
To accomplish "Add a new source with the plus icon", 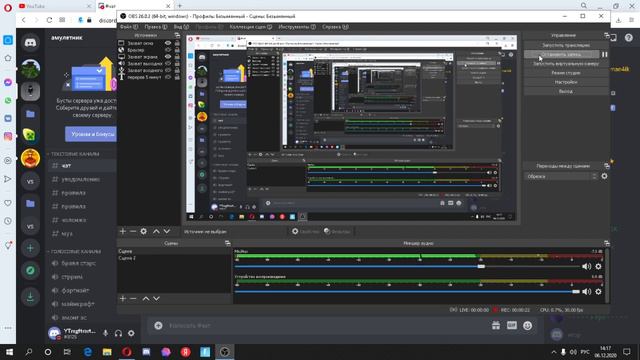I will 122,231.
